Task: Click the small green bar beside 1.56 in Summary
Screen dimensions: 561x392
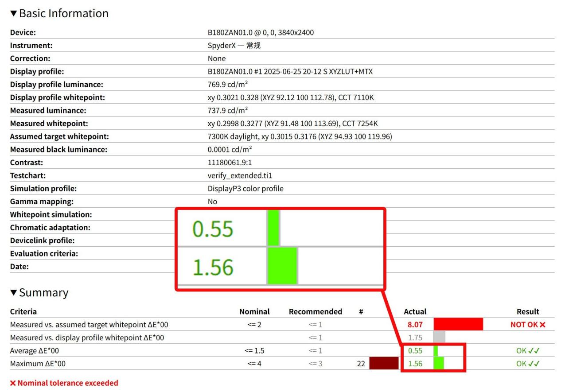Action: coord(439,364)
